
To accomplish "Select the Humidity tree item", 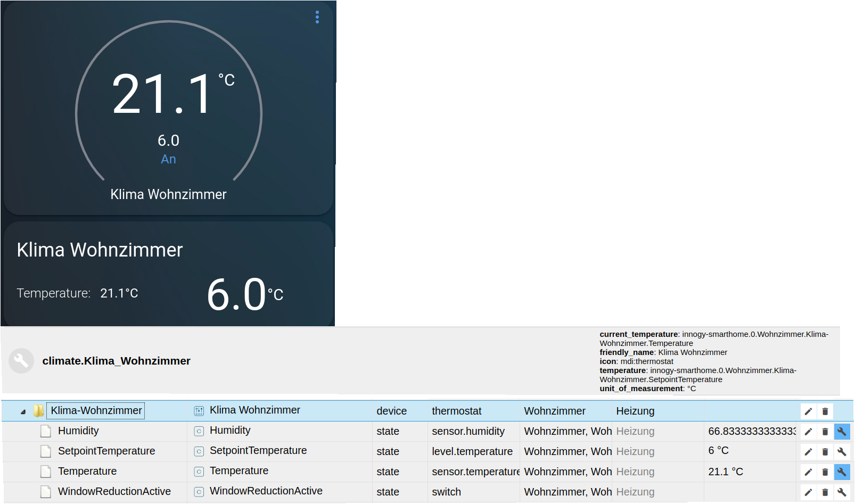I will click(x=78, y=431).
